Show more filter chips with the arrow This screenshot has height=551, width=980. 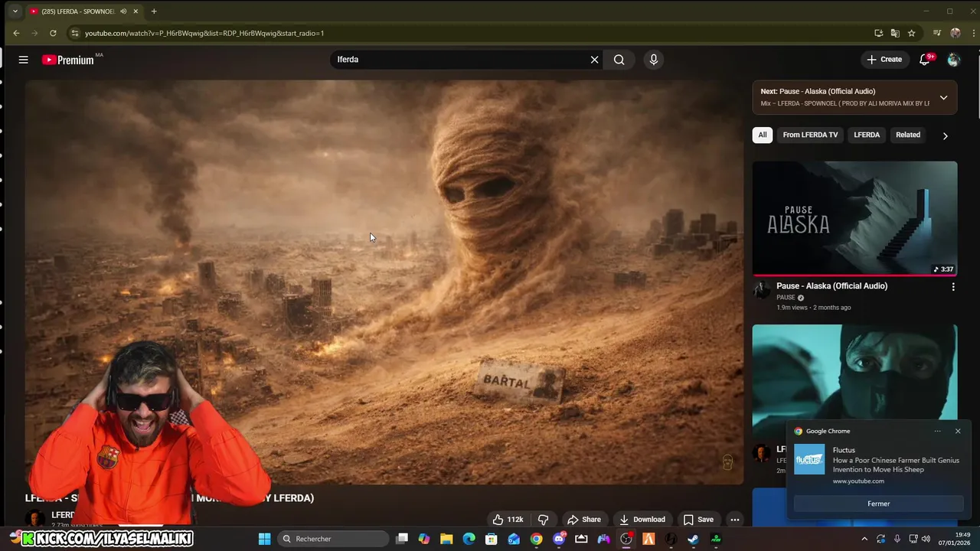pos(945,135)
